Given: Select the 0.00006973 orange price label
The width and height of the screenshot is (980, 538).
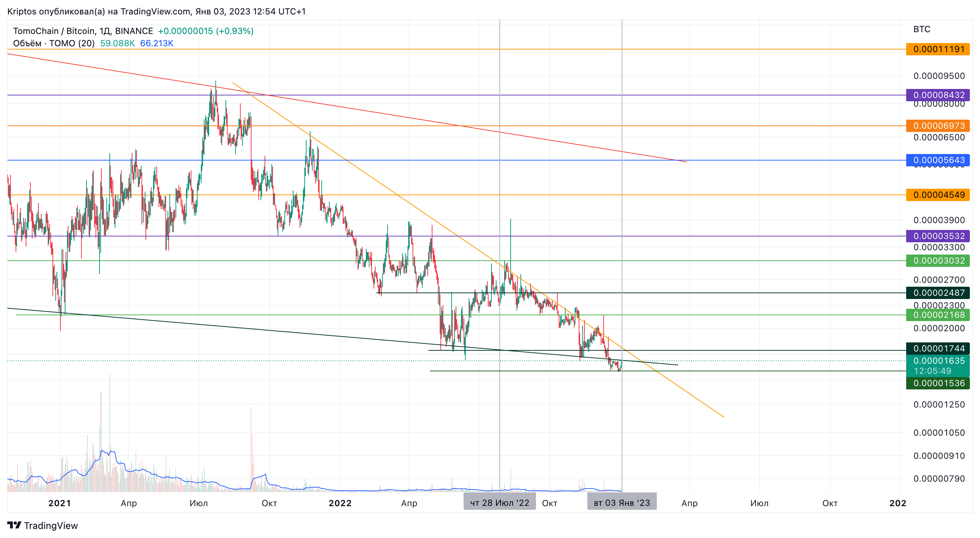Looking at the screenshot, I should pyautogui.click(x=938, y=125).
